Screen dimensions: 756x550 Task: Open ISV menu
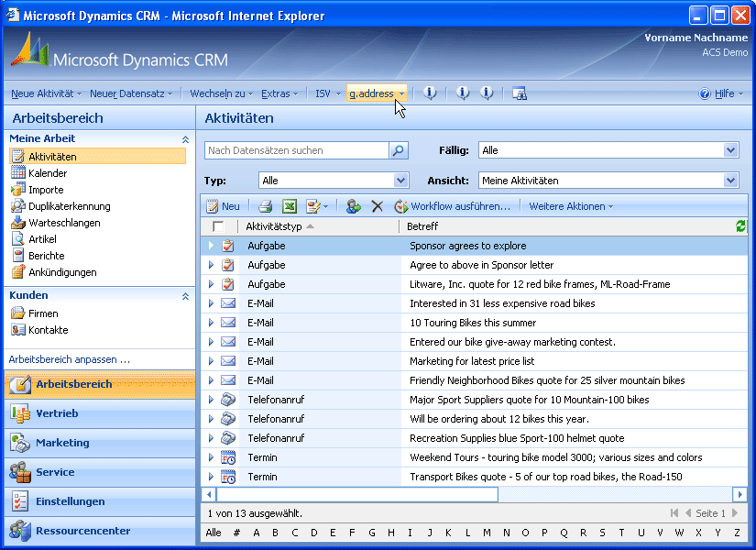point(328,93)
